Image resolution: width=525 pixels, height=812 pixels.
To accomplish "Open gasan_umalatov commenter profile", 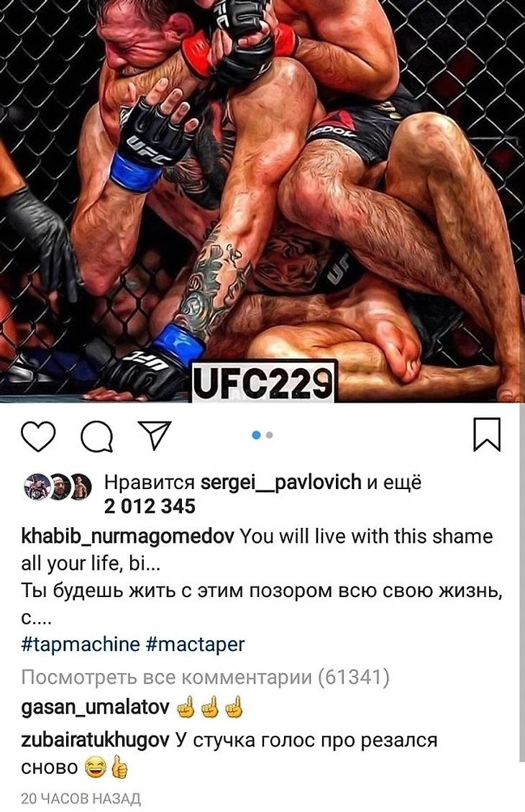I will tap(95, 708).
